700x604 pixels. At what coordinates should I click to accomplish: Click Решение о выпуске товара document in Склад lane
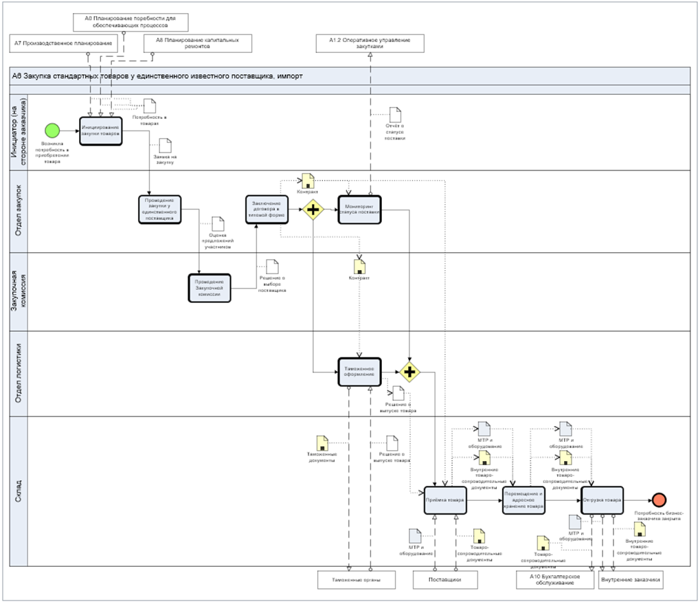point(392,443)
